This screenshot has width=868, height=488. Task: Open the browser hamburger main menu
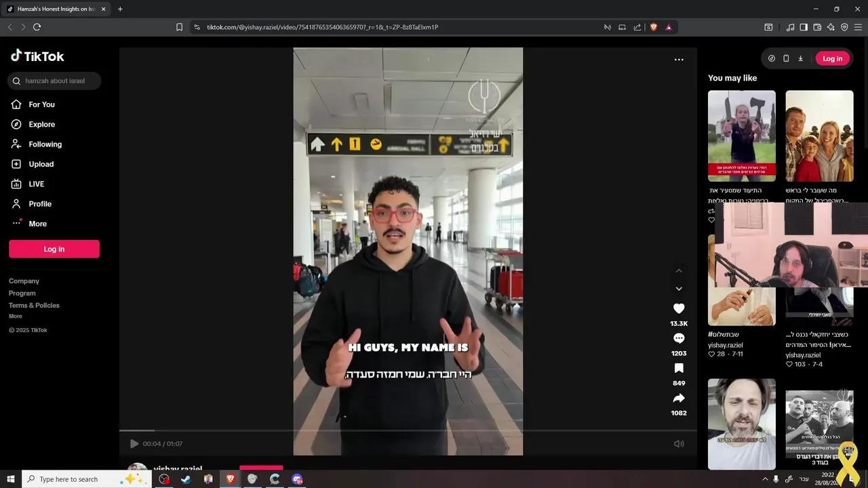tap(859, 27)
